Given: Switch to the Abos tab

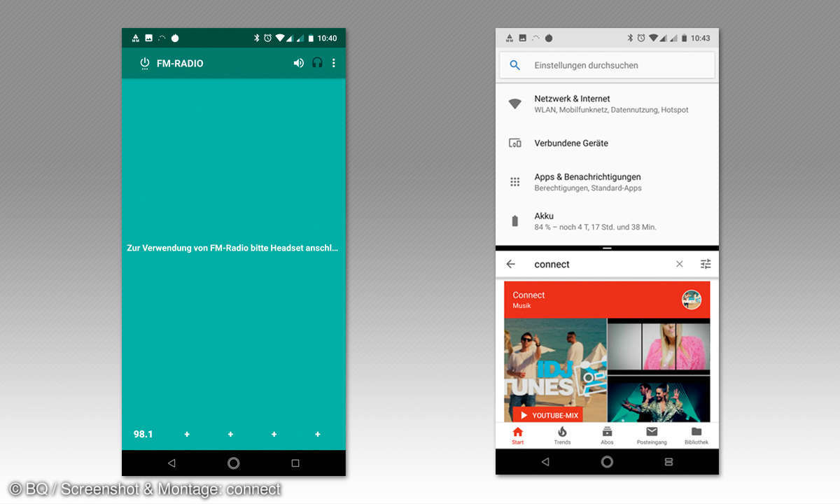Looking at the screenshot, I should (x=607, y=435).
